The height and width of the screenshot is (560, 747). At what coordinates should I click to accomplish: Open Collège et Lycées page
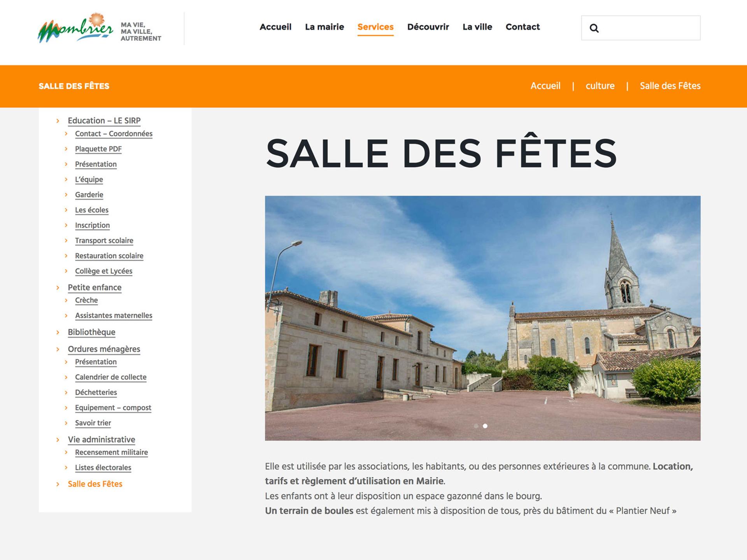point(103,271)
